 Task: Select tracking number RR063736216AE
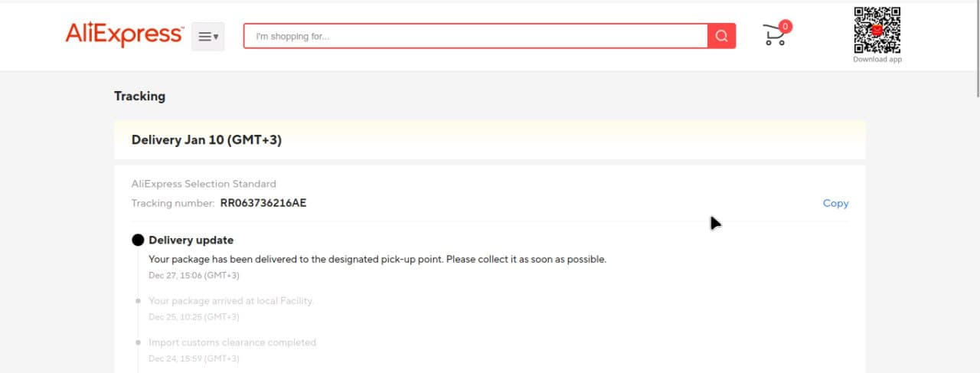point(263,203)
